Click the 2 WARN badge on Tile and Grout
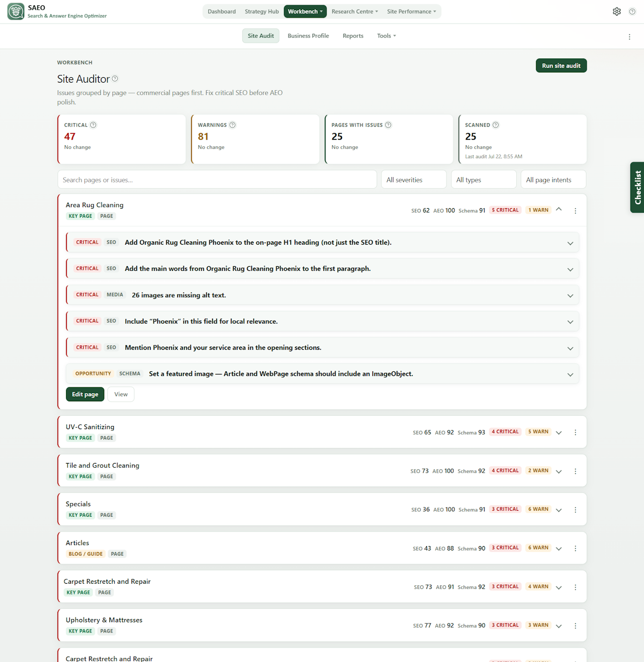The height and width of the screenshot is (662, 644). (538, 470)
